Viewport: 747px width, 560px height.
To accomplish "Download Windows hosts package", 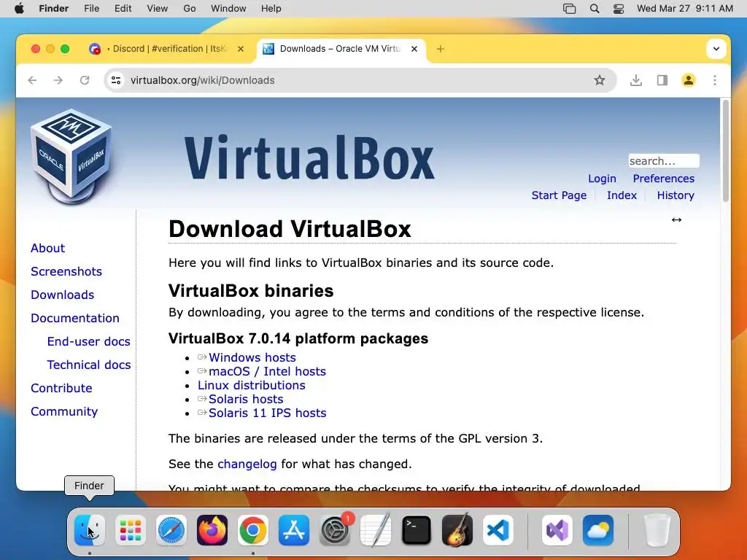I will 252,357.
